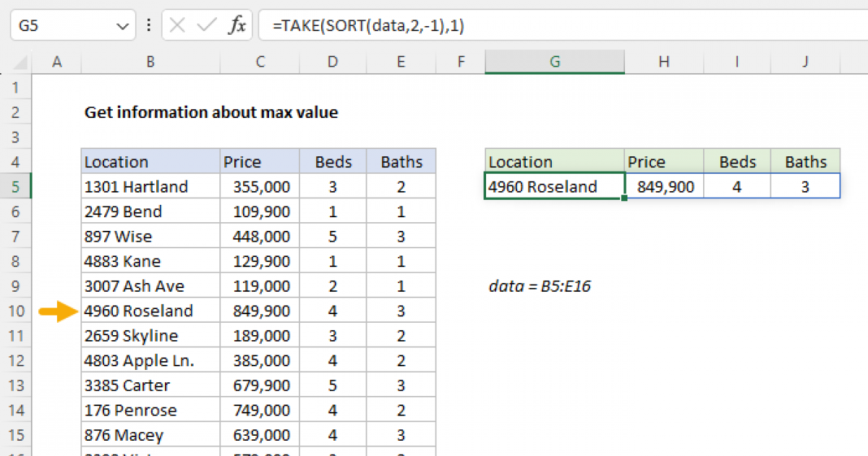Expand the Name Box dropdown arrow

122,27
